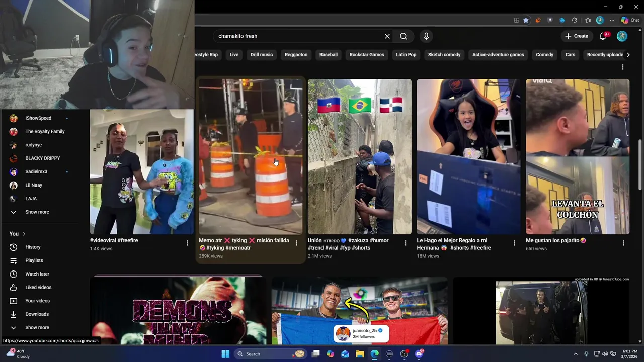Viewport: 644px width, 362px height.
Task: Clear the search box with the X icon
Action: [387, 36]
